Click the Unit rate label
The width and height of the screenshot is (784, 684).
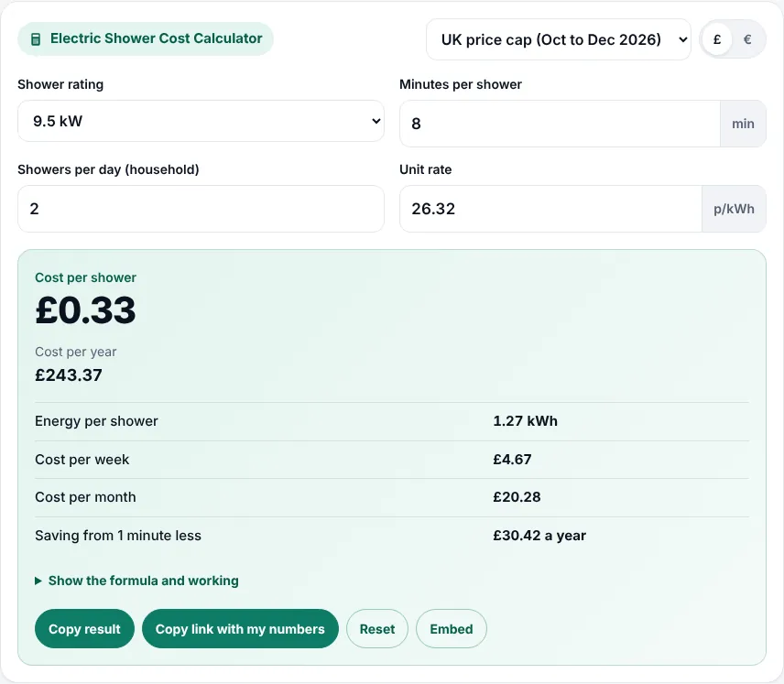pyautogui.click(x=426, y=169)
